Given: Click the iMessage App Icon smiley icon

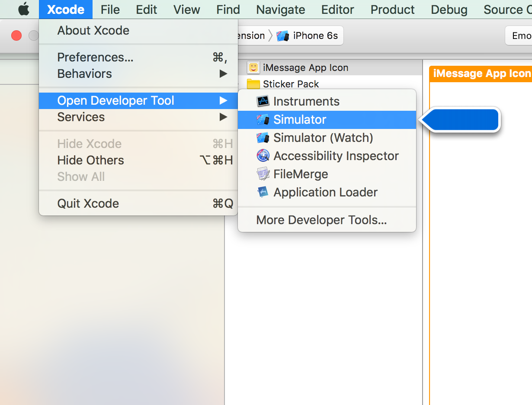Looking at the screenshot, I should (x=253, y=67).
